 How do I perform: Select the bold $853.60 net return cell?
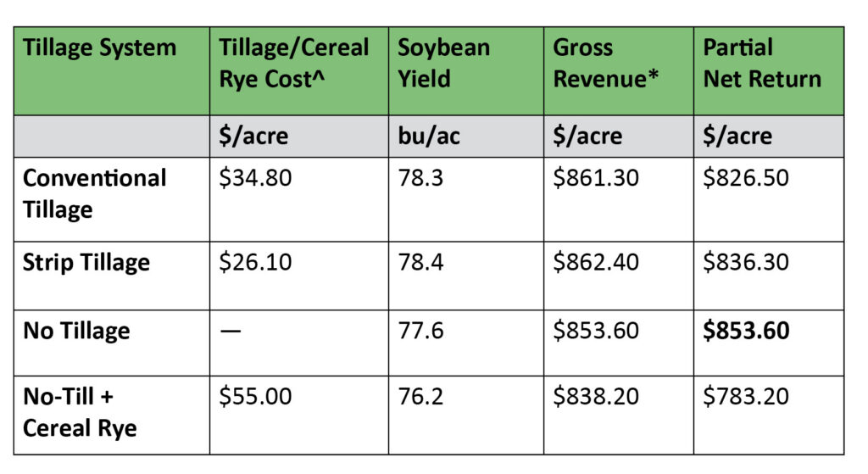coord(747,330)
